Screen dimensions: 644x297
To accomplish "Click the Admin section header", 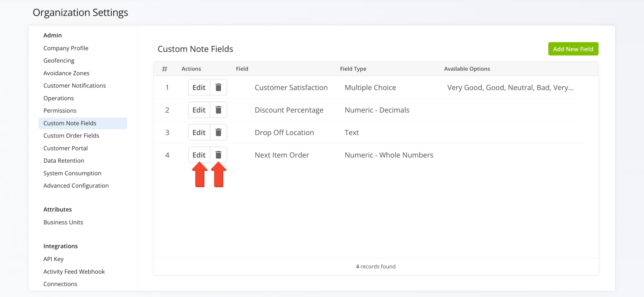I will coord(53,35).
